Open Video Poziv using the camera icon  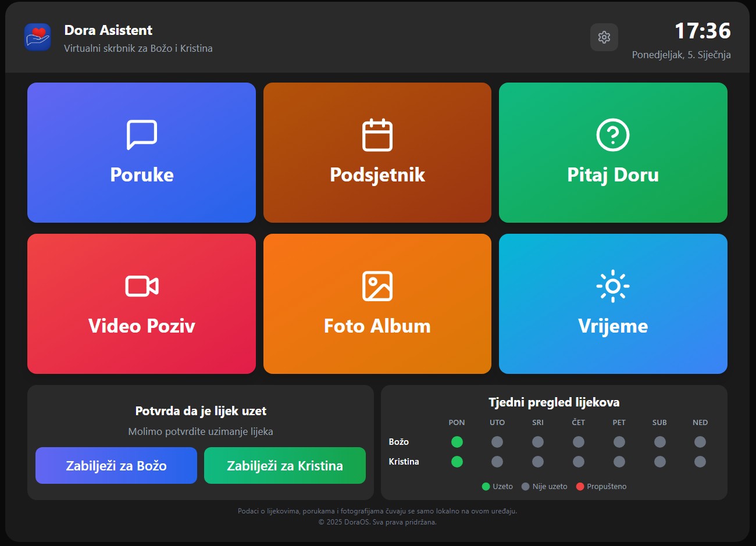click(141, 286)
